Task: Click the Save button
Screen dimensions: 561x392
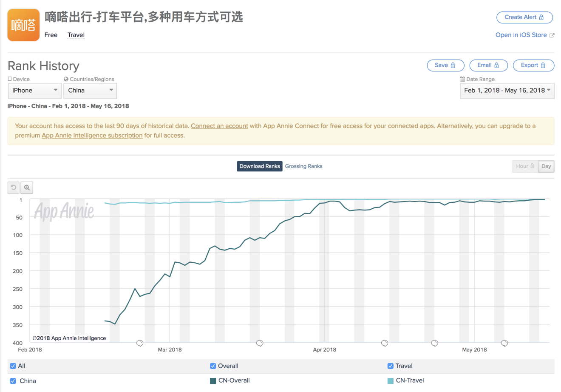Action: (x=445, y=65)
